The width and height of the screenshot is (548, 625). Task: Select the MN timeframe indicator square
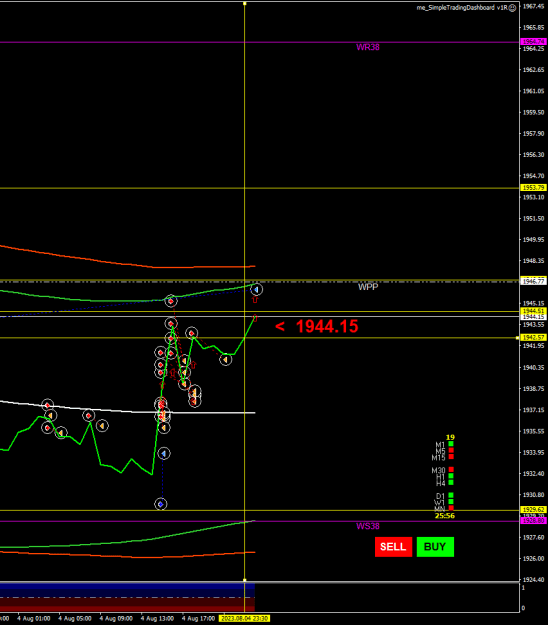pos(451,508)
